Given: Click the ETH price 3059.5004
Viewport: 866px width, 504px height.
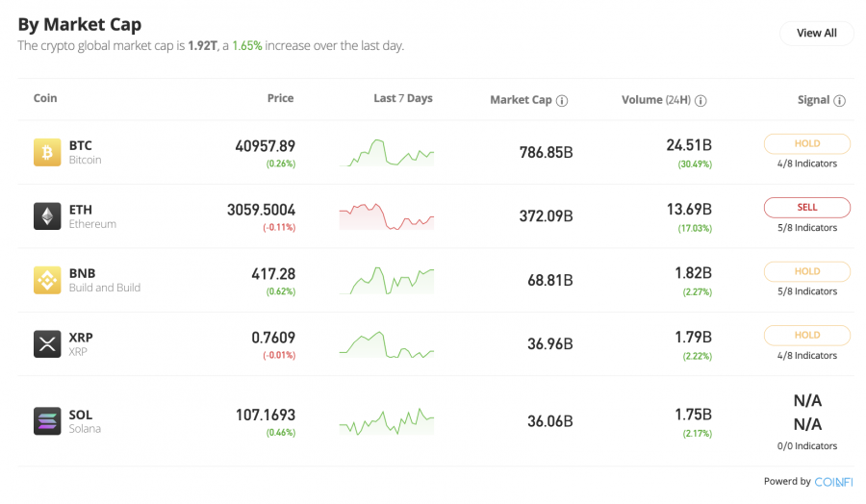Looking at the screenshot, I should pyautogui.click(x=261, y=211).
